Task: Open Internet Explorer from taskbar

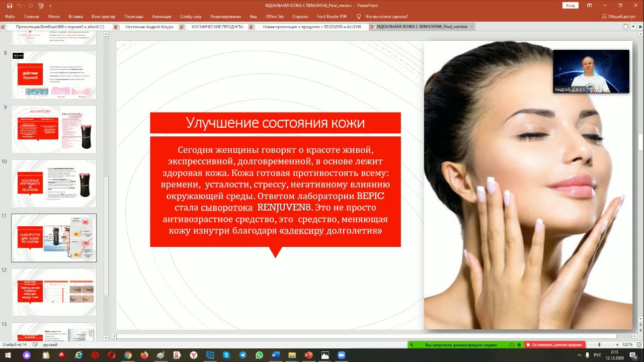Action: [x=79, y=355]
